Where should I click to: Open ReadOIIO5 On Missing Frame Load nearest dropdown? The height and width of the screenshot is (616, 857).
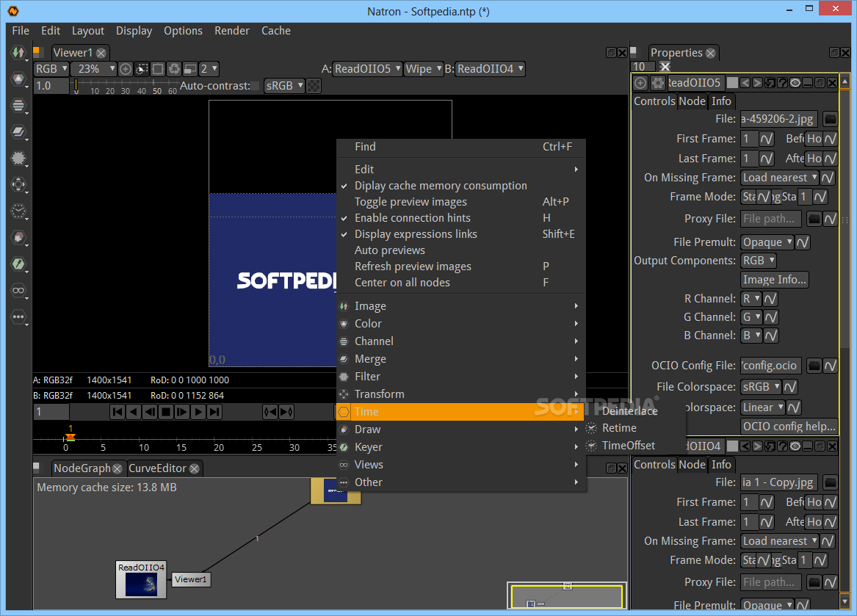[779, 178]
